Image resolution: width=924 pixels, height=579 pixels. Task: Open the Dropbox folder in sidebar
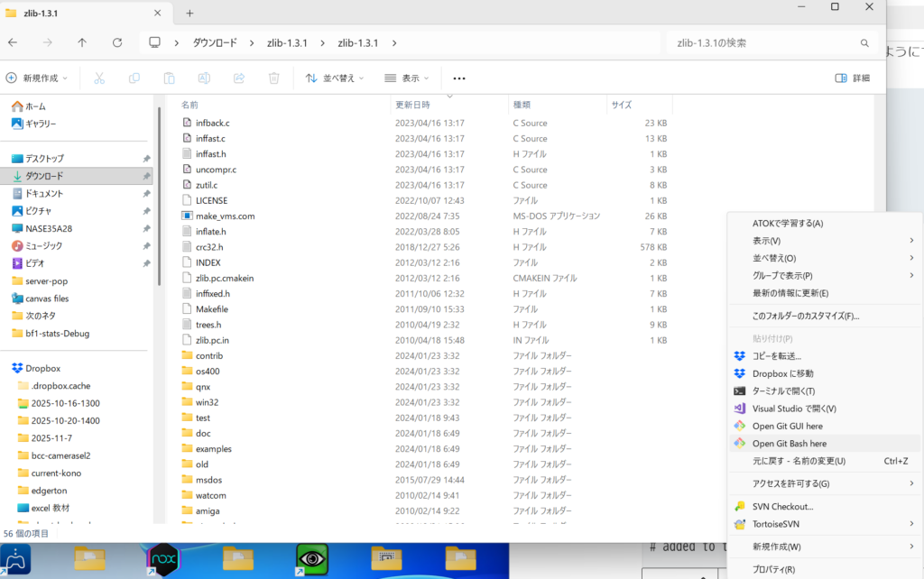(x=42, y=368)
